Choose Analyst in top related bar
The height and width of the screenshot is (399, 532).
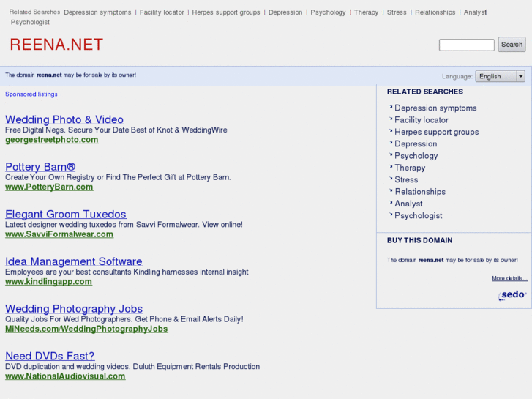(475, 12)
